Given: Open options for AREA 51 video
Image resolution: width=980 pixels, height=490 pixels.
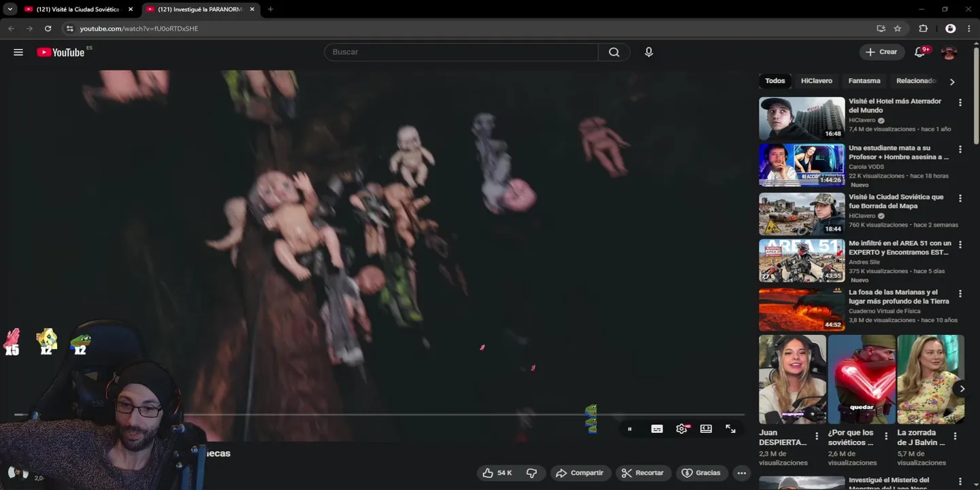Looking at the screenshot, I should [960, 245].
